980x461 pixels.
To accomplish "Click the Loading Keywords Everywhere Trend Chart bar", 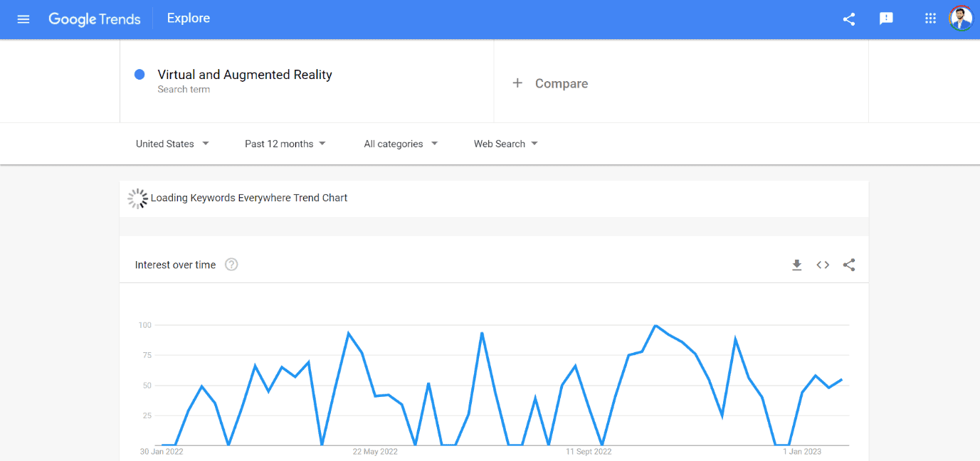I will 249,198.
